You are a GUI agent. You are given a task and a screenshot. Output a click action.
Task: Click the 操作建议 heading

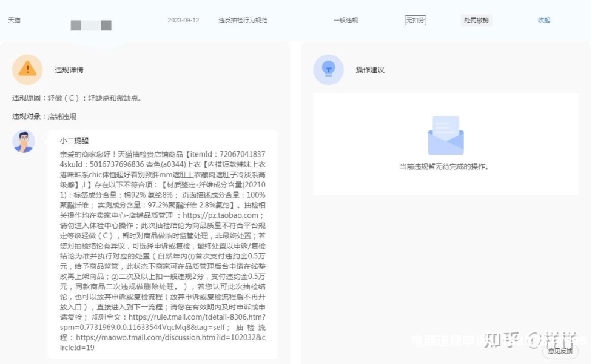click(370, 70)
